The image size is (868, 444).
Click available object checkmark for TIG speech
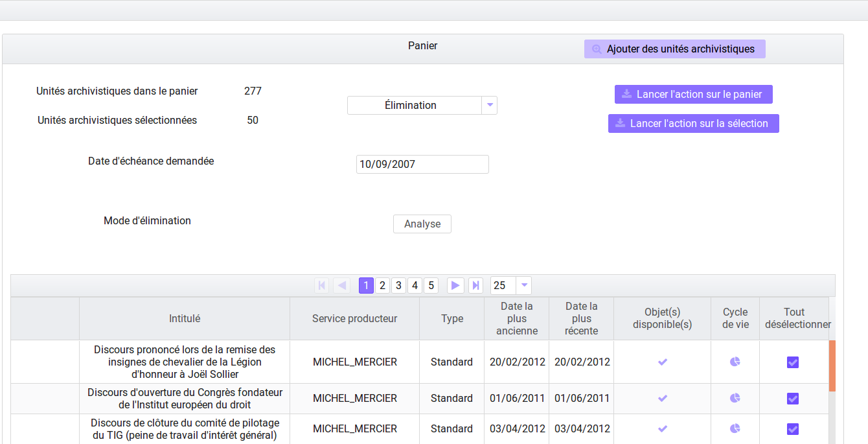(x=662, y=428)
